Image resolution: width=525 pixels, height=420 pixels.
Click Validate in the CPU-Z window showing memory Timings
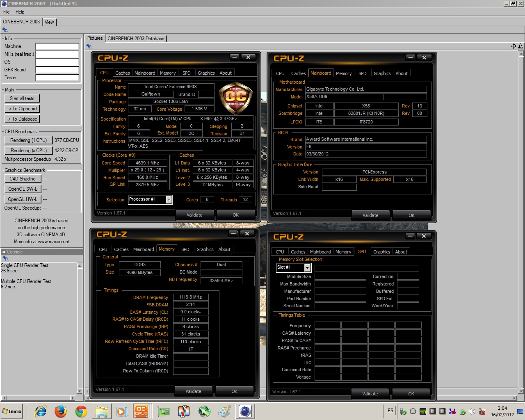(193, 391)
